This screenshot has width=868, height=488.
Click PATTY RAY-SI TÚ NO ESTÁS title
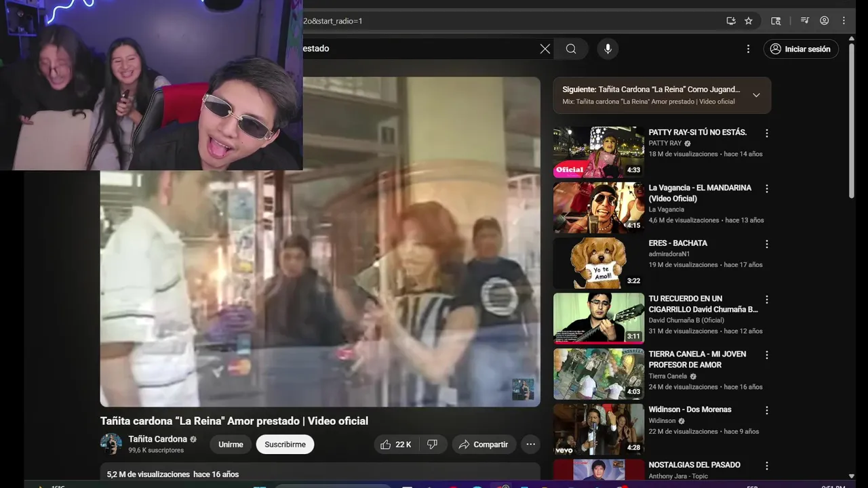tap(697, 132)
